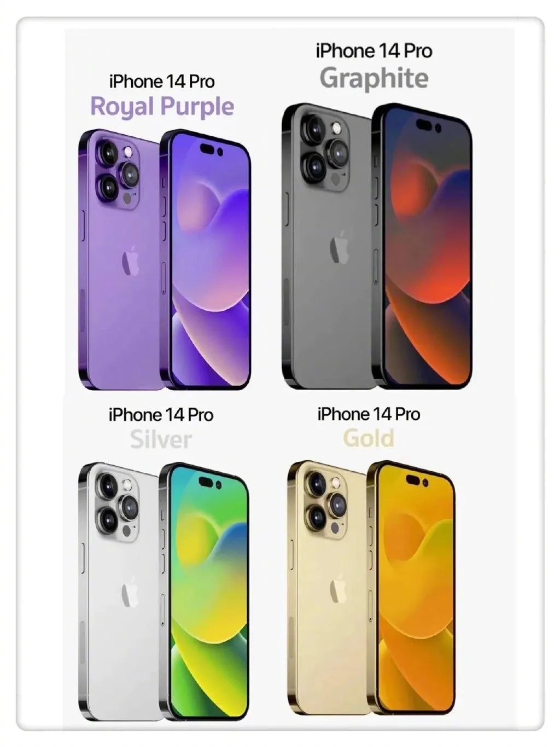
Task: Click the Apple logo on the purple iPhone
Action: pyautogui.click(x=130, y=262)
